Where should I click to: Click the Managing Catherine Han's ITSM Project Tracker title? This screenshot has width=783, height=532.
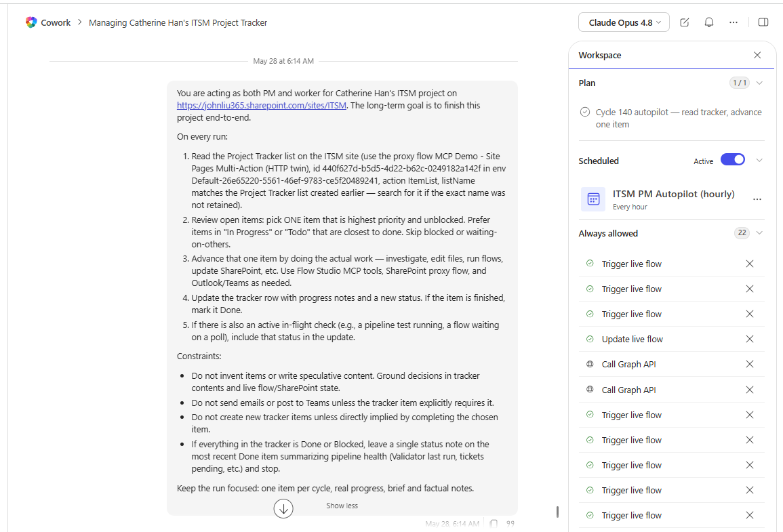tap(178, 22)
